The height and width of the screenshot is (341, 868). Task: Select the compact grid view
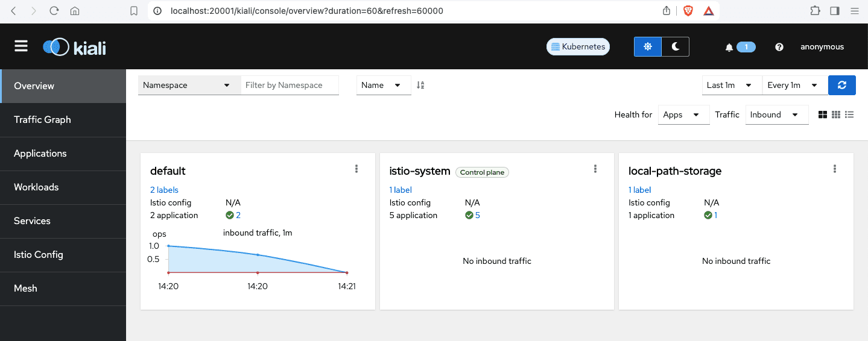[836, 114]
